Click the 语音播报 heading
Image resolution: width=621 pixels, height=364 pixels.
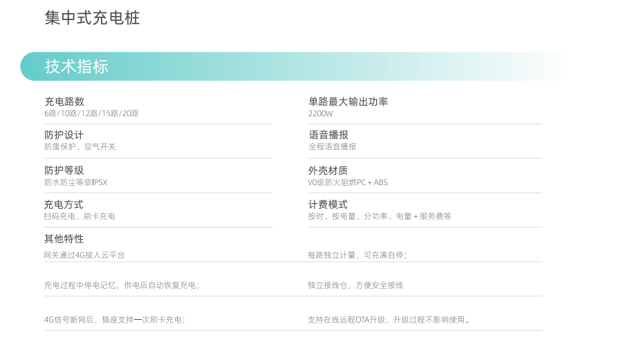point(328,135)
